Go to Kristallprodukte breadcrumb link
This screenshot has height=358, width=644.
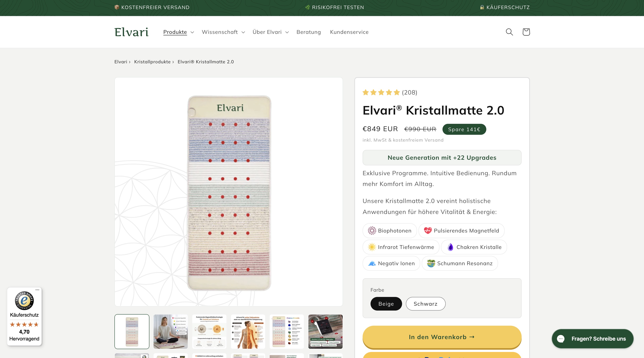152,62
